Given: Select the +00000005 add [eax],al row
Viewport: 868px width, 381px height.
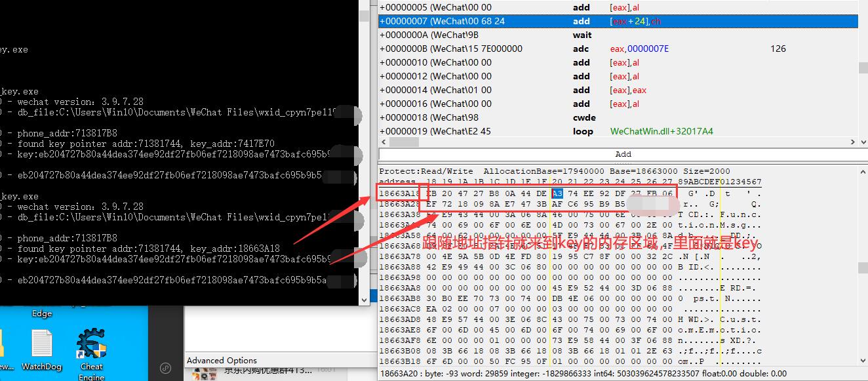Looking at the screenshot, I should [618, 7].
